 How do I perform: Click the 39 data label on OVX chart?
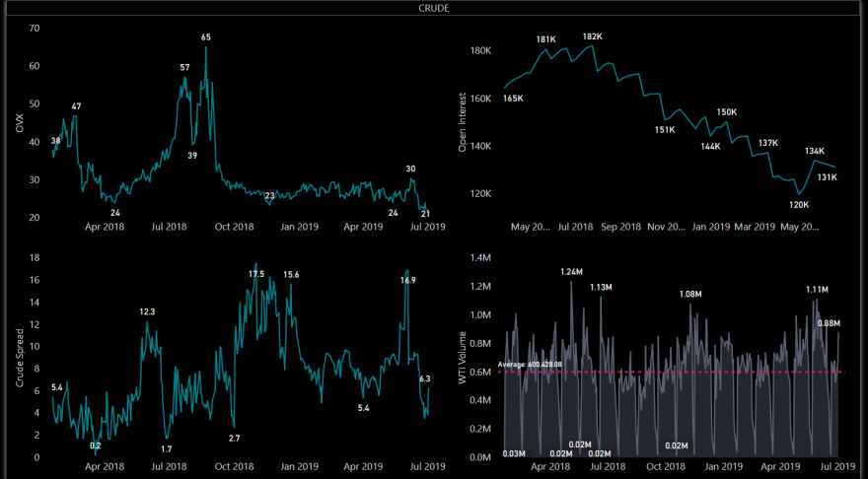point(192,156)
